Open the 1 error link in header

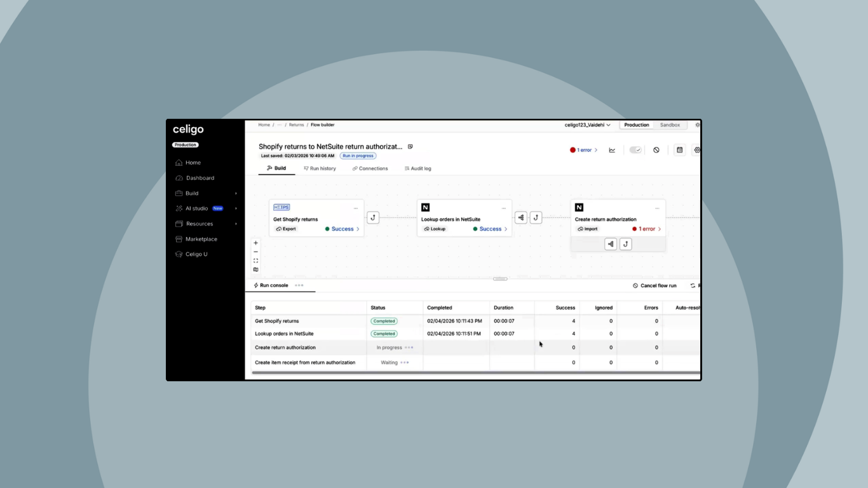pos(584,150)
